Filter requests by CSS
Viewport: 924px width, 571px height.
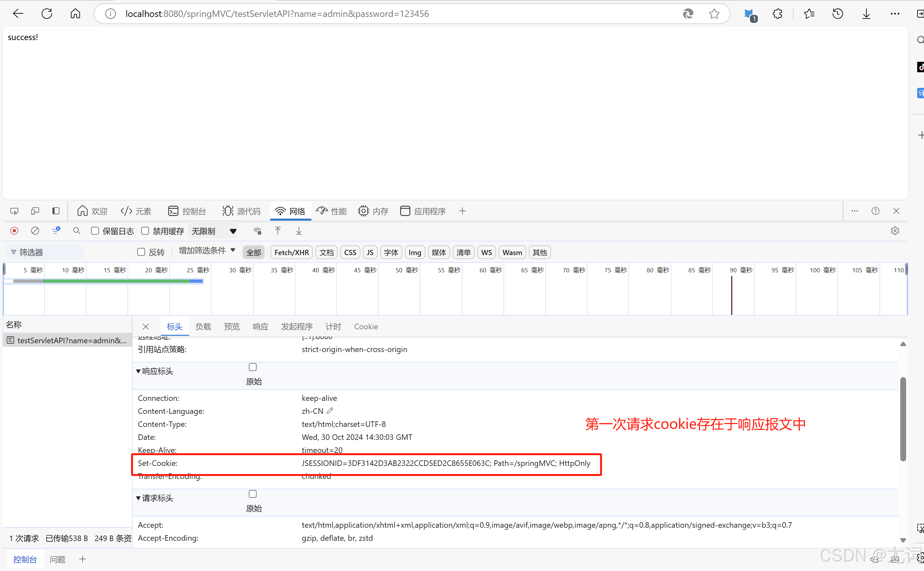click(x=350, y=252)
